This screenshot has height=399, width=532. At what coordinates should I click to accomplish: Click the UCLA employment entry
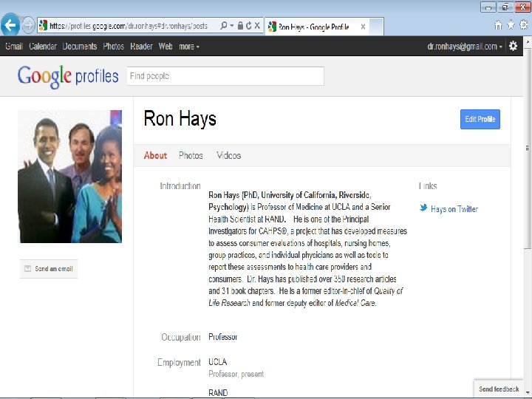218,362
